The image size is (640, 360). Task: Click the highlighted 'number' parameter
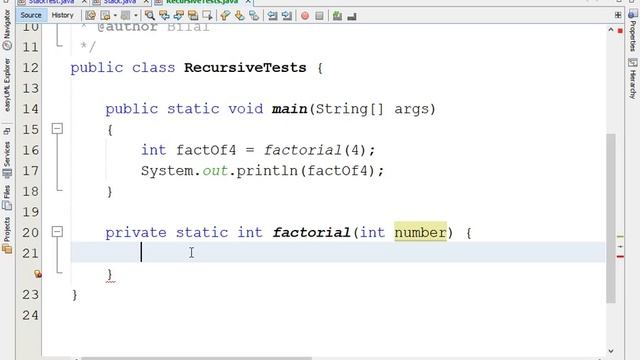click(x=420, y=232)
